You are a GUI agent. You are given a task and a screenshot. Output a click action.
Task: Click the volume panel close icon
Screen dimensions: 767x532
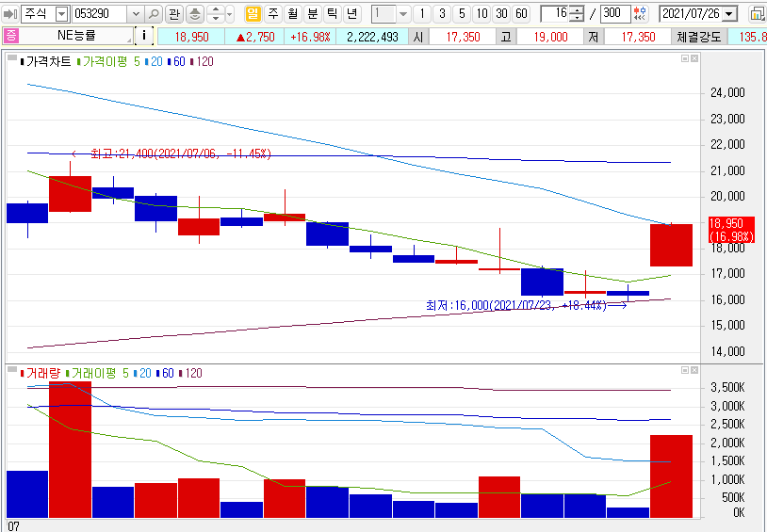[x=694, y=371]
